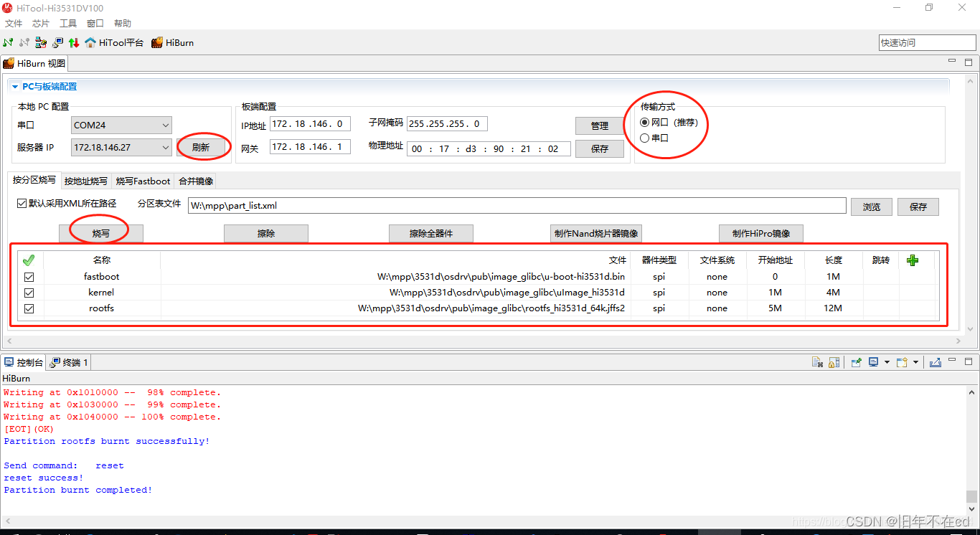The image size is (980, 535).
Task: Pin the console view icon
Action: 856,362
